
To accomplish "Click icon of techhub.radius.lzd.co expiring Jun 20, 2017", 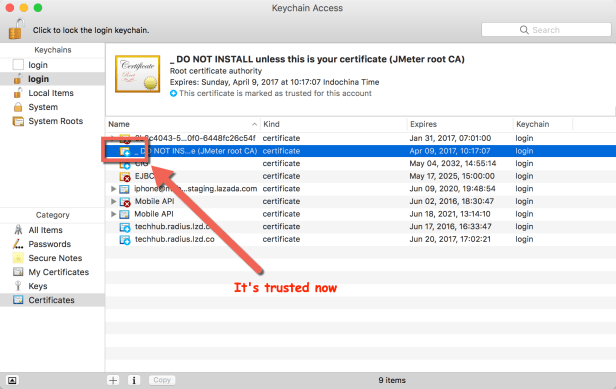I will coord(125,240).
